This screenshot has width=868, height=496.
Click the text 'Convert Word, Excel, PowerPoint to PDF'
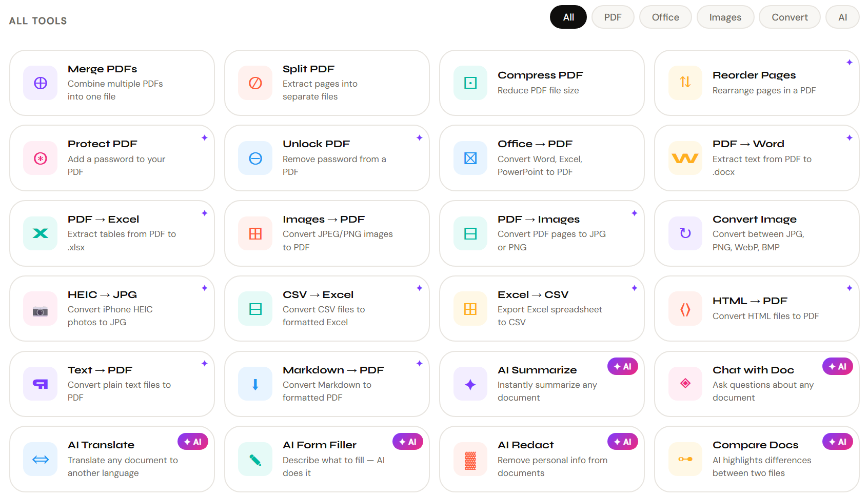540,165
